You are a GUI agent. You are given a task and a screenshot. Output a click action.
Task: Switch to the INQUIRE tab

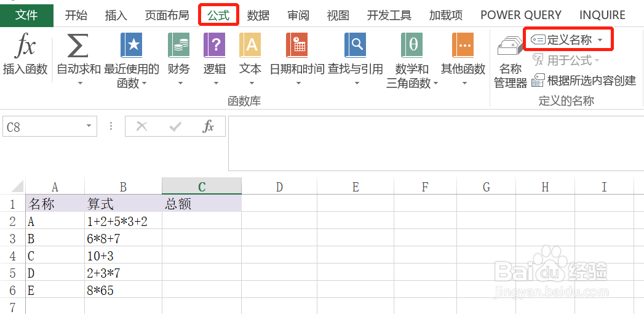click(x=602, y=15)
